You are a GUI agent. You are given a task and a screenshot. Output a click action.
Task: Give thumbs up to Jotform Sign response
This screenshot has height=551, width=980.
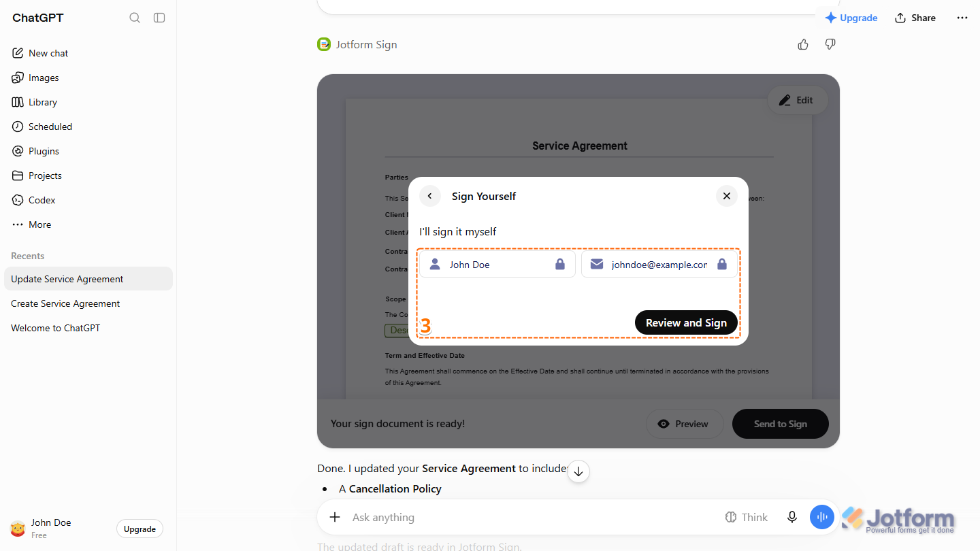pyautogui.click(x=803, y=44)
